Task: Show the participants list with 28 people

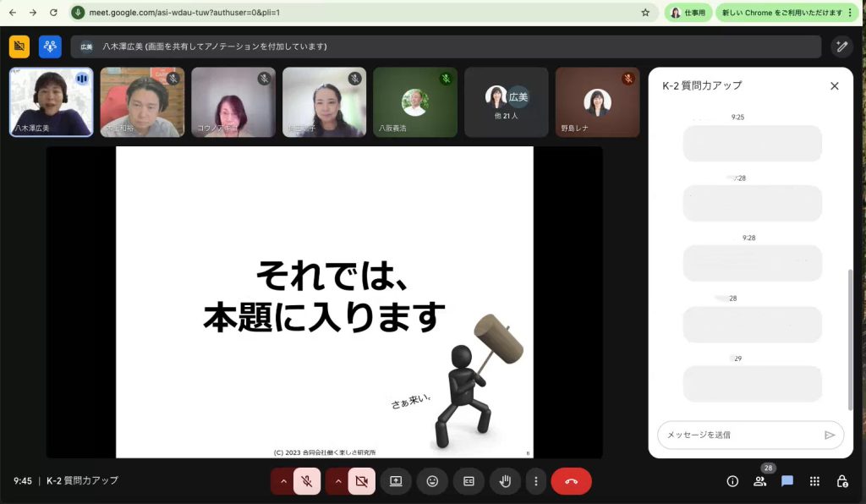Action: click(759, 481)
